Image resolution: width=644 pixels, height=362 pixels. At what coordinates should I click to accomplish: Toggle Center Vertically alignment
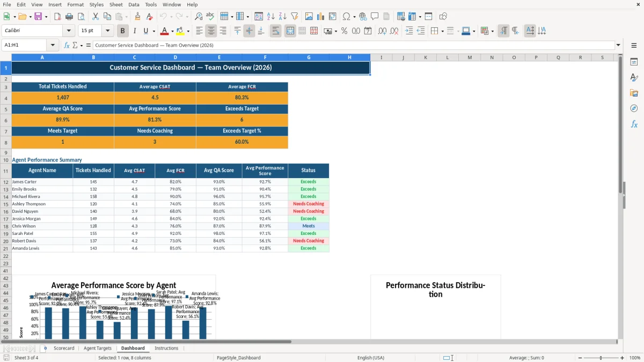click(249, 31)
